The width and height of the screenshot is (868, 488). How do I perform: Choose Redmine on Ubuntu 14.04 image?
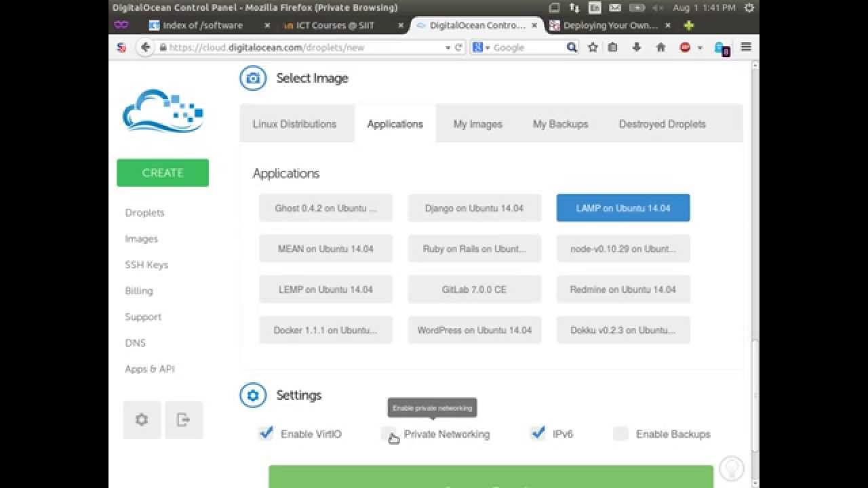[623, 289]
